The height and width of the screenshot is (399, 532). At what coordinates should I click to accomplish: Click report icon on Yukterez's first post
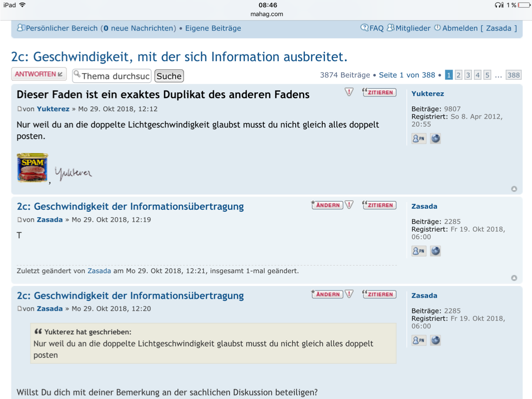click(x=349, y=92)
